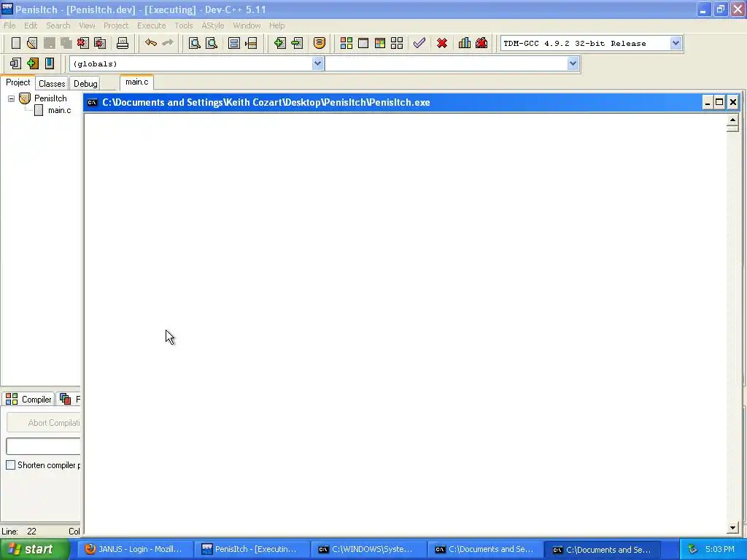Undo the last edit with the toolbar arrow

tap(151, 43)
